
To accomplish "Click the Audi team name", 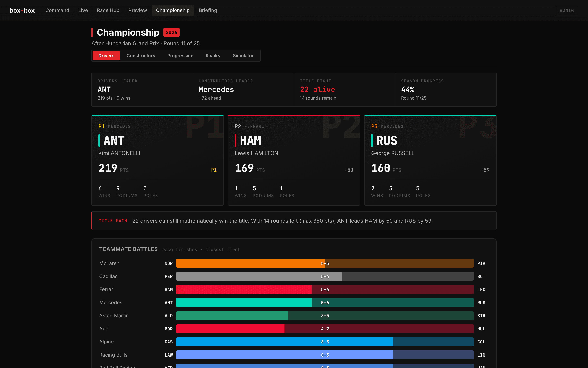I will [105, 329].
